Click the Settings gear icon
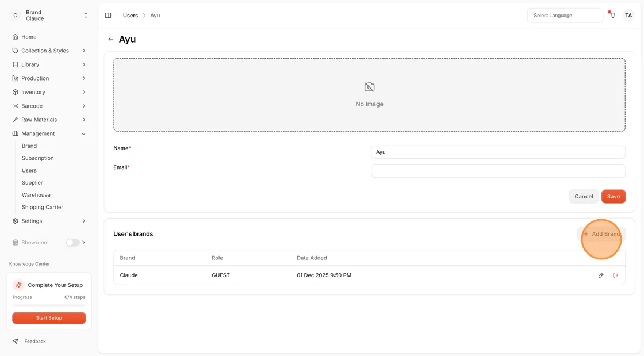Viewport: 644px width, 356px height. pyautogui.click(x=15, y=221)
